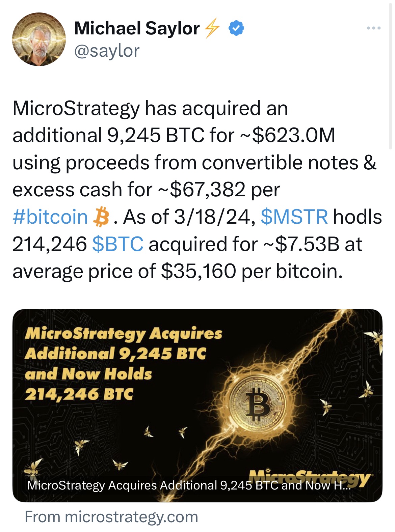
Task: Click the tweet text "MicroStrategy has acquired an"
Action: click(x=150, y=109)
